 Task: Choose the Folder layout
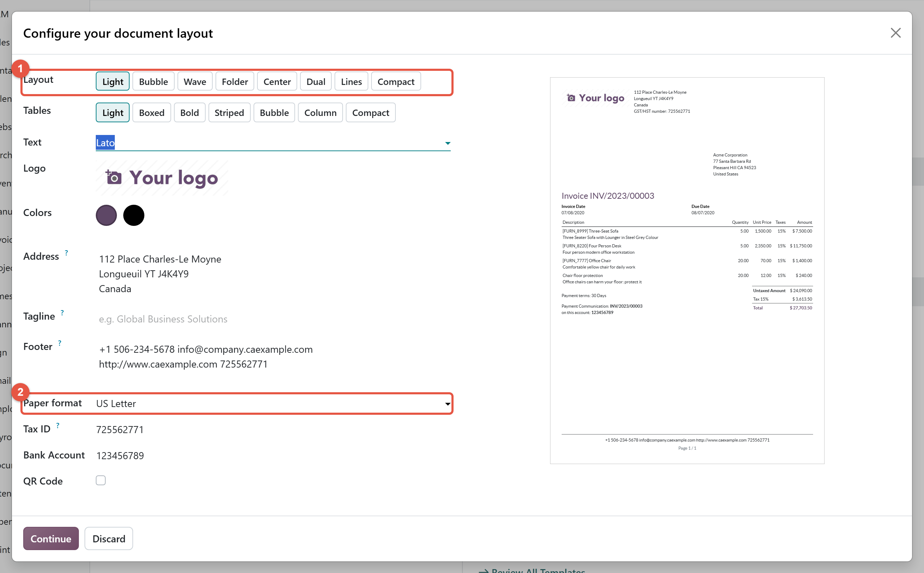point(235,81)
